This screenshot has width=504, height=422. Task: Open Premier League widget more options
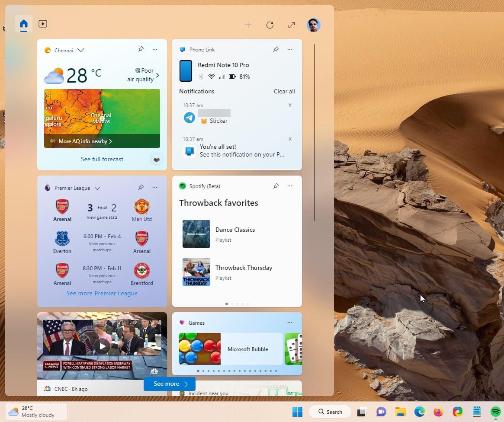point(155,188)
